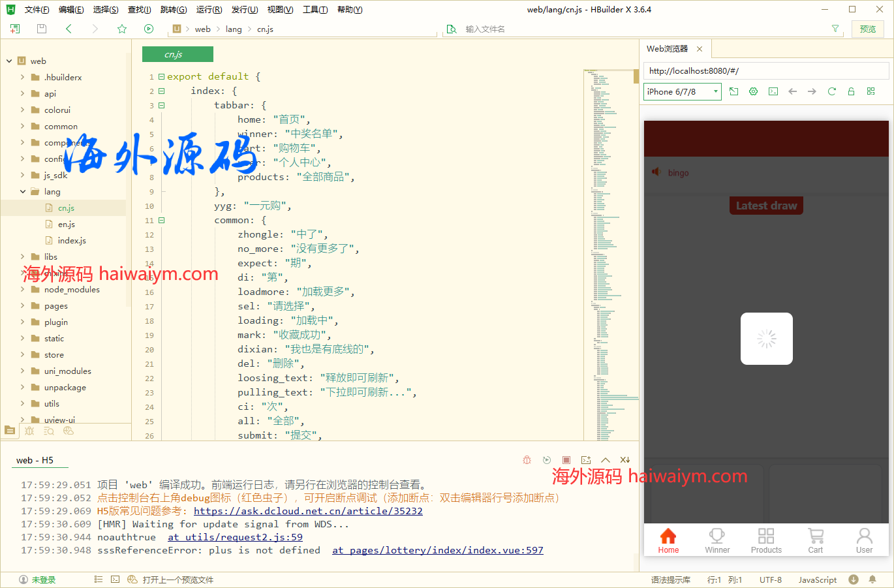Clear console output with the X-down icon
Screen dimensions: 894x588
click(625, 459)
